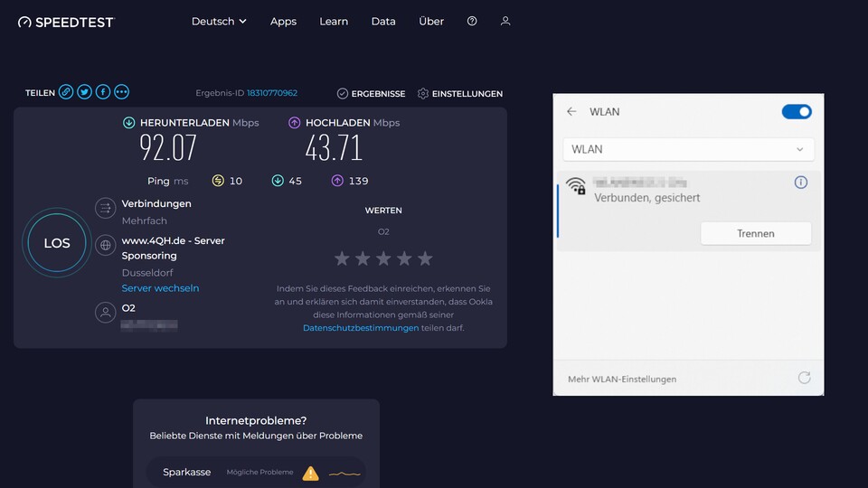Refresh the WLAN network list

[804, 378]
